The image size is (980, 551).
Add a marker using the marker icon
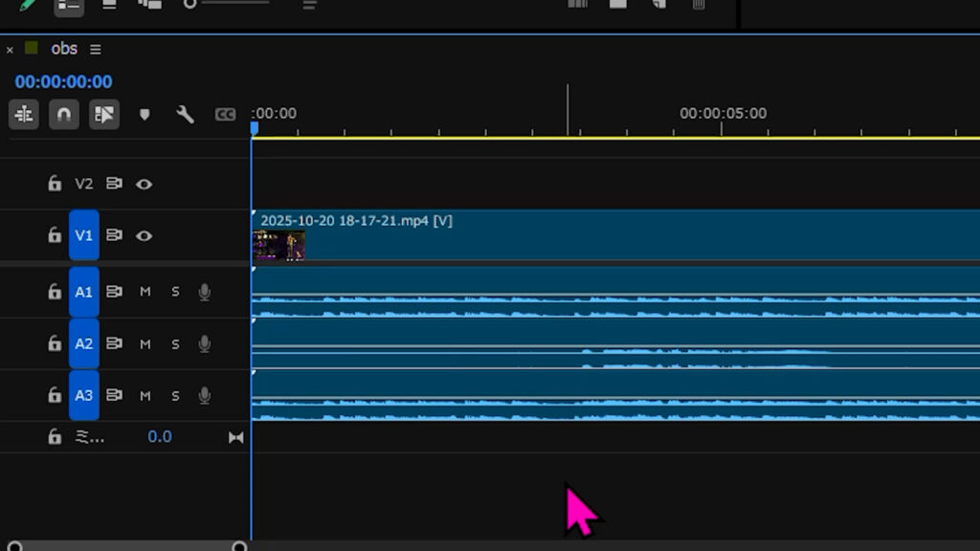145,115
